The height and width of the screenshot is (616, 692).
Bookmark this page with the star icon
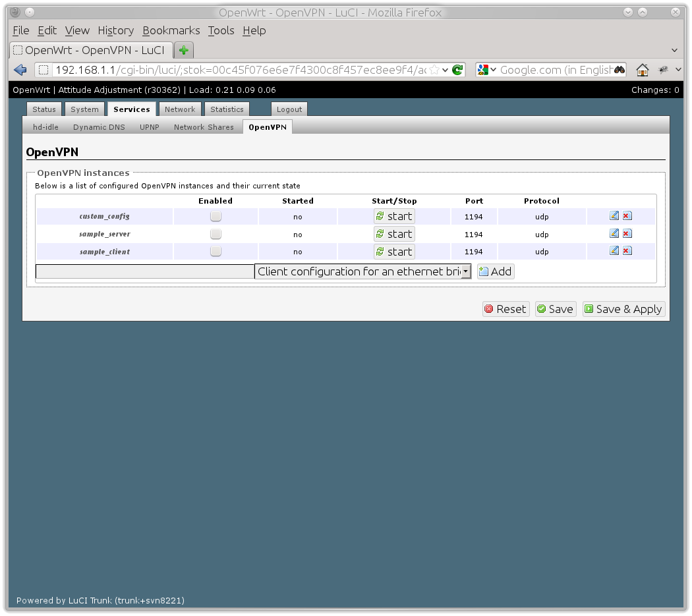coord(434,70)
